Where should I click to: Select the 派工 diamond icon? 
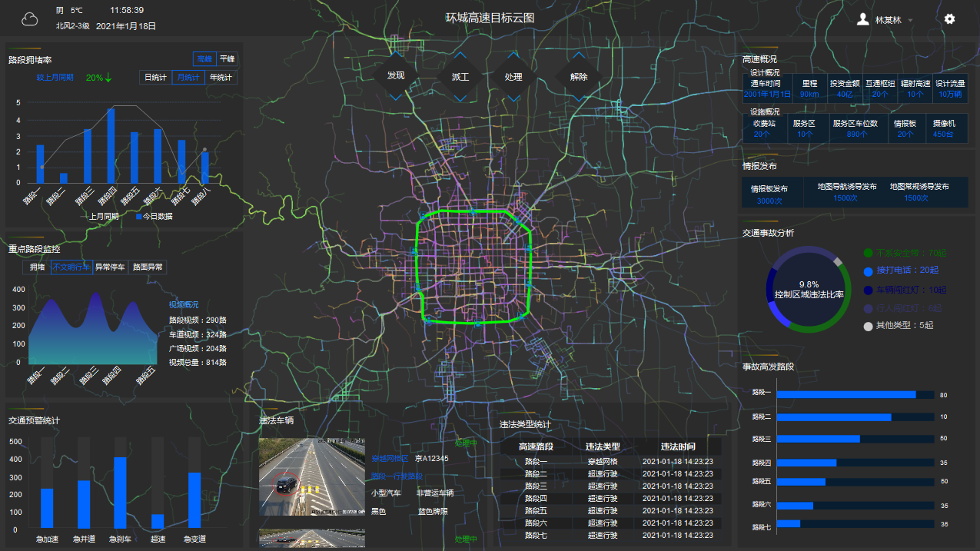coord(460,77)
